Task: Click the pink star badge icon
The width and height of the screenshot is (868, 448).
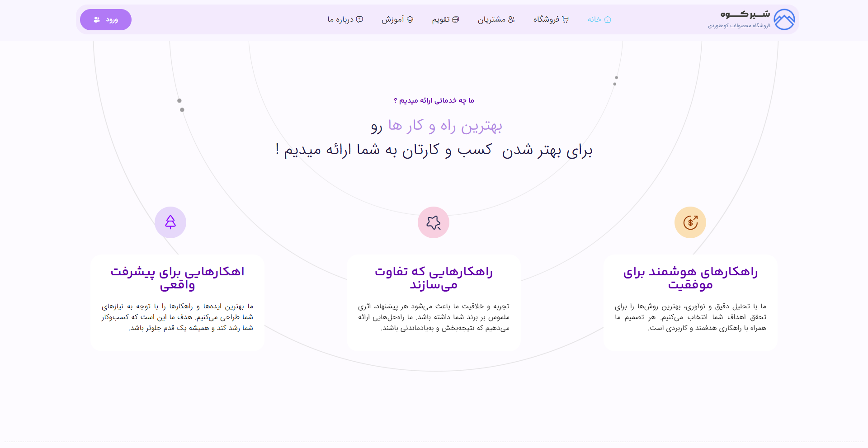Action: [x=434, y=222]
